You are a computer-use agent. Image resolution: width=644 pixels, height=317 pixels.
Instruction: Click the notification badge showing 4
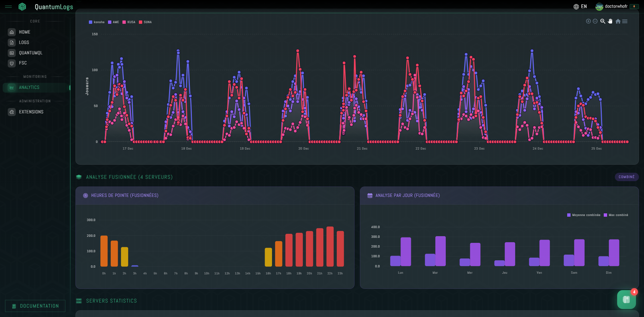coord(634,292)
